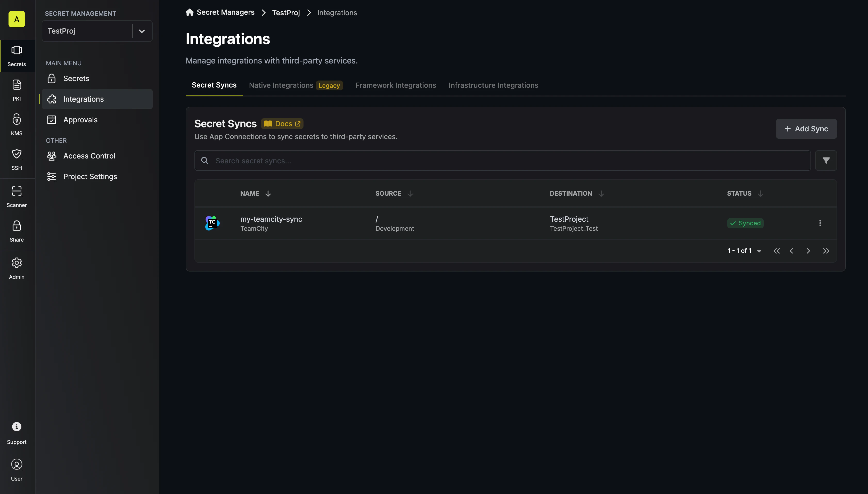Click the Add Sync button
Image resolution: width=868 pixels, height=494 pixels.
pyautogui.click(x=806, y=129)
